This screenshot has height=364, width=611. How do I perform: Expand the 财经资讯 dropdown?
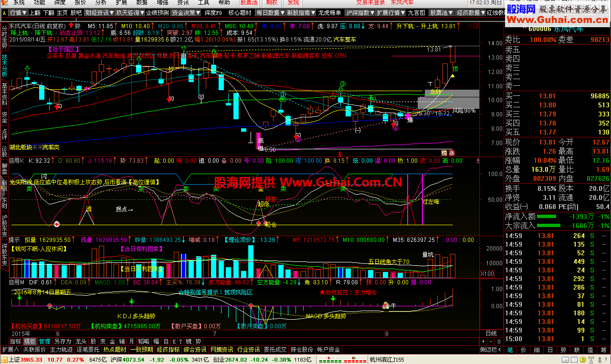coord(99,13)
